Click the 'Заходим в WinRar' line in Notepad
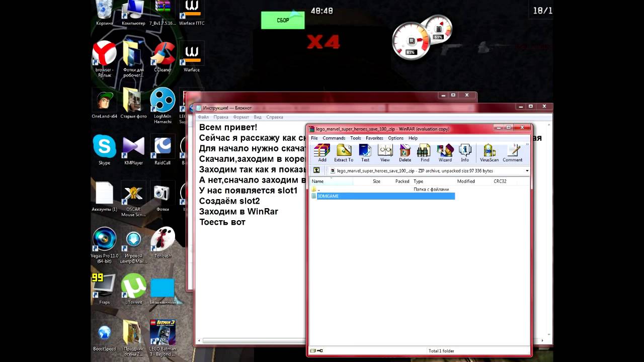Viewport: 644px width, 362px height. [238, 212]
